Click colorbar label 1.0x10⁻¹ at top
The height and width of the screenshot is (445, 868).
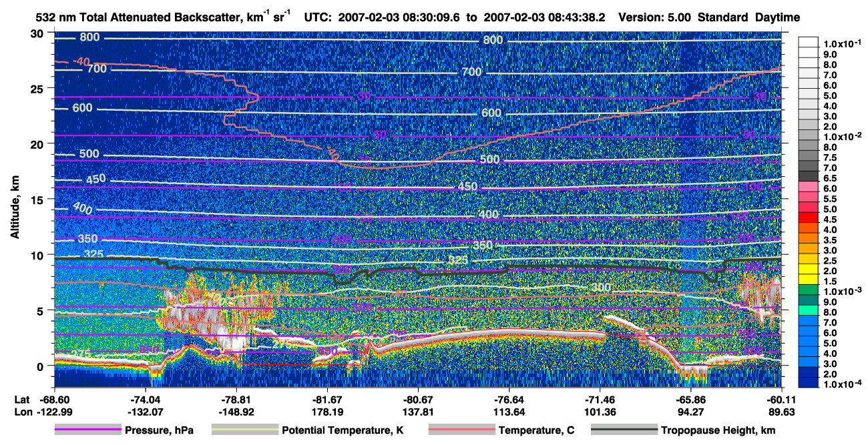point(843,43)
